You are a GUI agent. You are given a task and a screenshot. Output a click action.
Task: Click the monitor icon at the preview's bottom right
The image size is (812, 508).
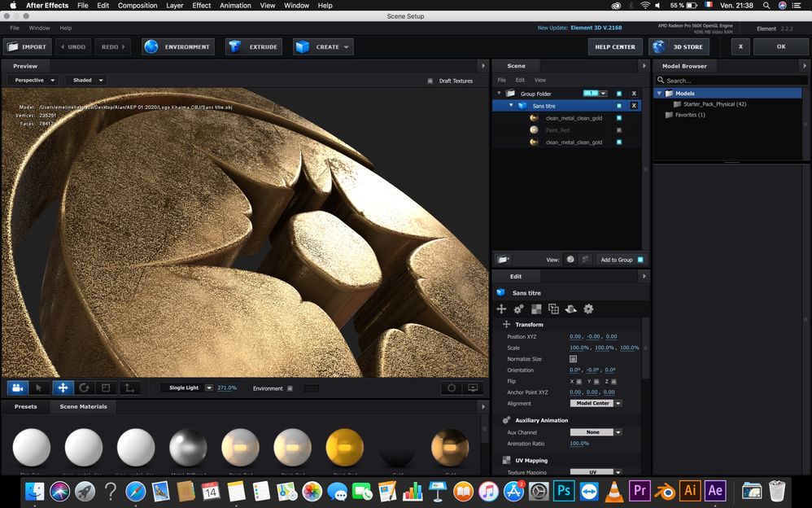(x=473, y=388)
